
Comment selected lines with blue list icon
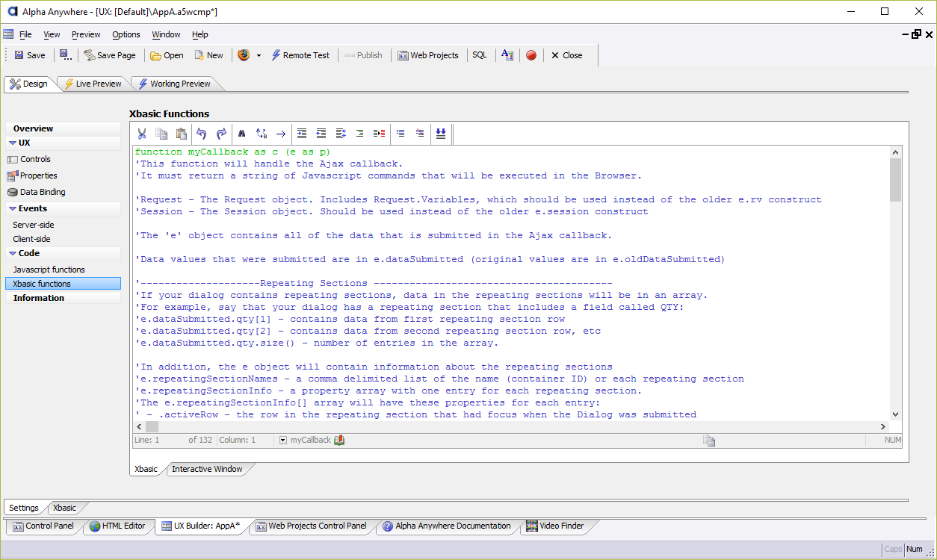tap(401, 134)
